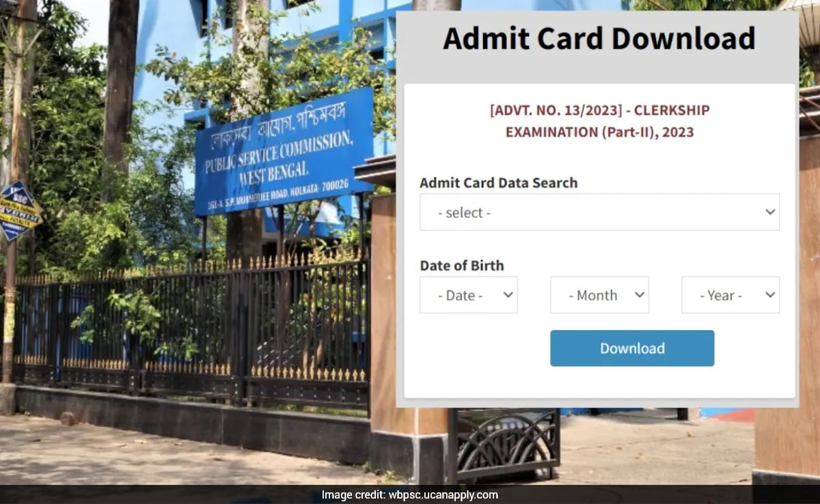Image resolution: width=820 pixels, height=504 pixels.
Task: Click the chevron arrow of the '- select -' dropdown
Action: coord(770,212)
